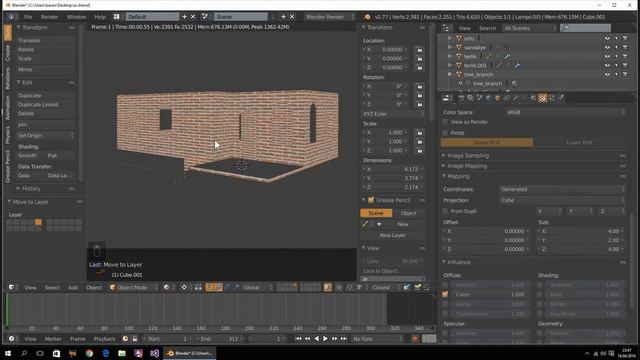The height and width of the screenshot is (360, 640).
Task: Click the grease pencil New Layer button
Action: [393, 235]
